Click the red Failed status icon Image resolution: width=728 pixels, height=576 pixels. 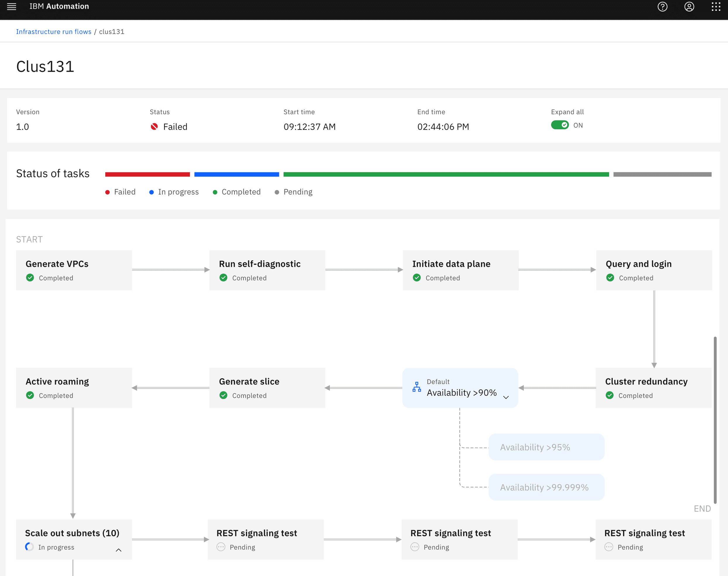[x=154, y=127]
